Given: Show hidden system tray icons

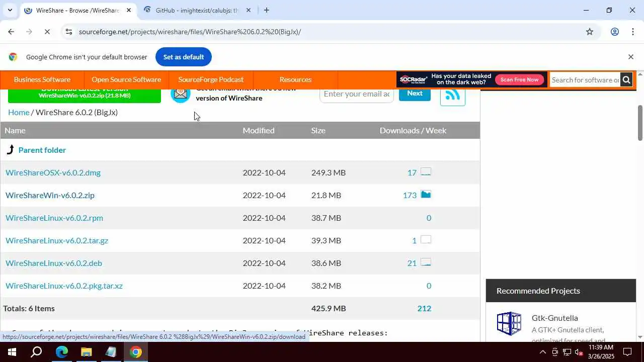Looking at the screenshot, I should pyautogui.click(x=542, y=352).
